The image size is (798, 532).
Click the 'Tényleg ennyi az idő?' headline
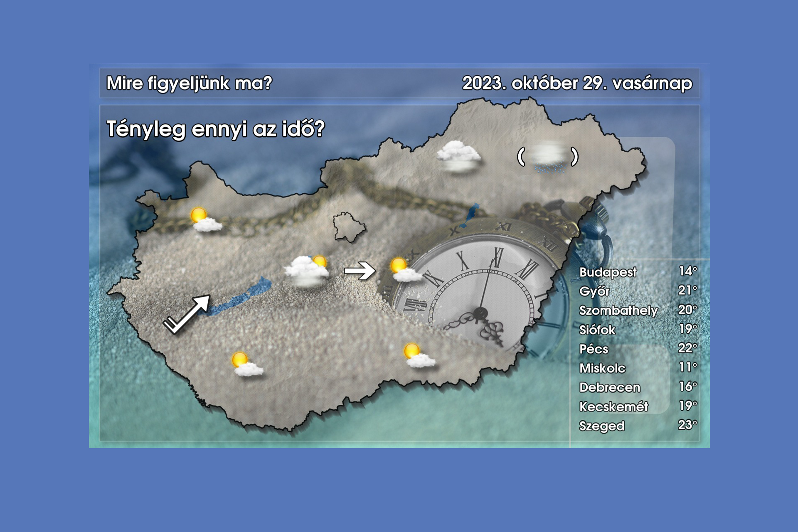pos(215,129)
